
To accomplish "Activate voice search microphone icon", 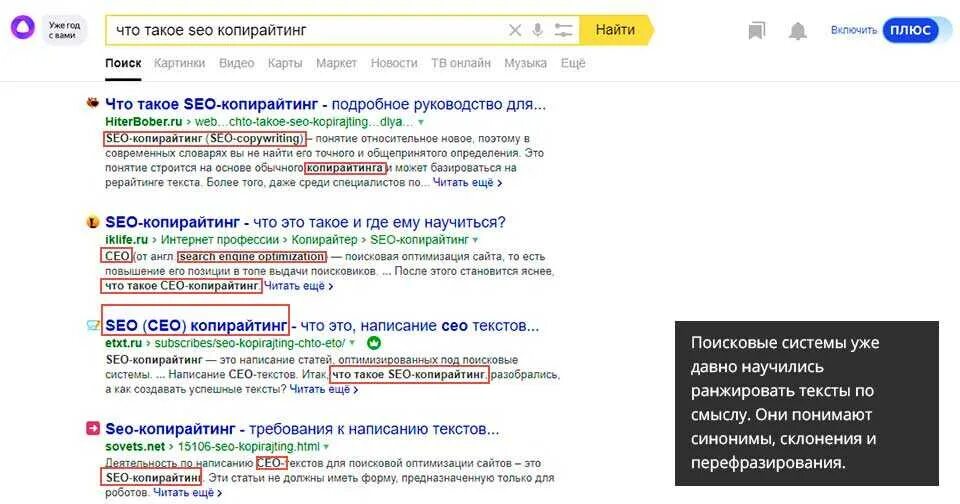I will [538, 30].
